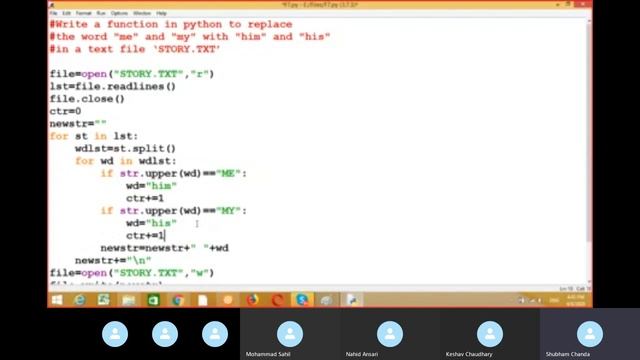Image resolution: width=640 pixels, height=360 pixels.
Task: Click the third unnamed participant avatar
Action: point(215,334)
